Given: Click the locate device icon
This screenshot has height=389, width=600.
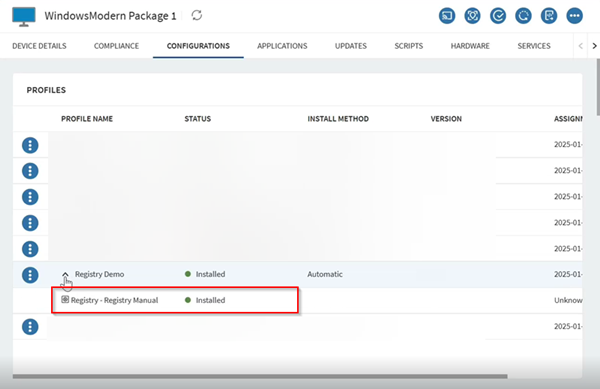Looking at the screenshot, I should 473,16.
